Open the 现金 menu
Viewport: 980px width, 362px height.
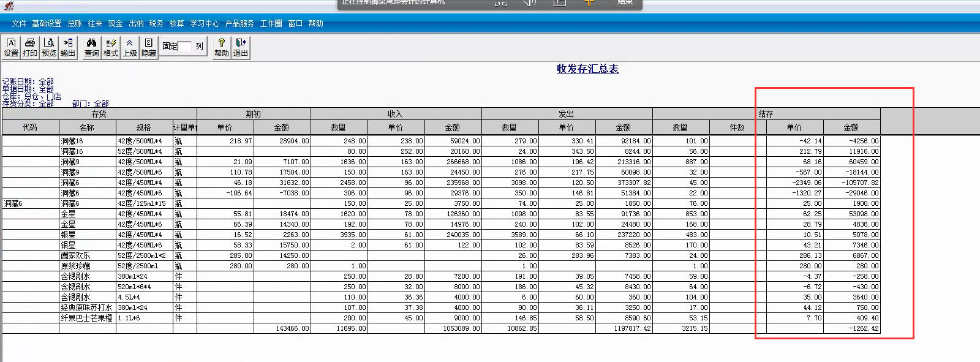[x=115, y=23]
